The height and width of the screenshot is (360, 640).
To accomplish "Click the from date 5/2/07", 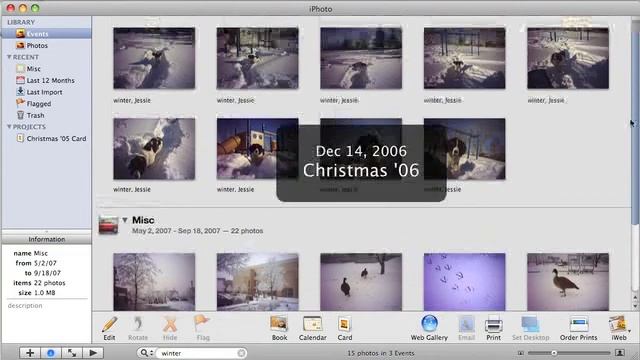I will pos(45,263).
